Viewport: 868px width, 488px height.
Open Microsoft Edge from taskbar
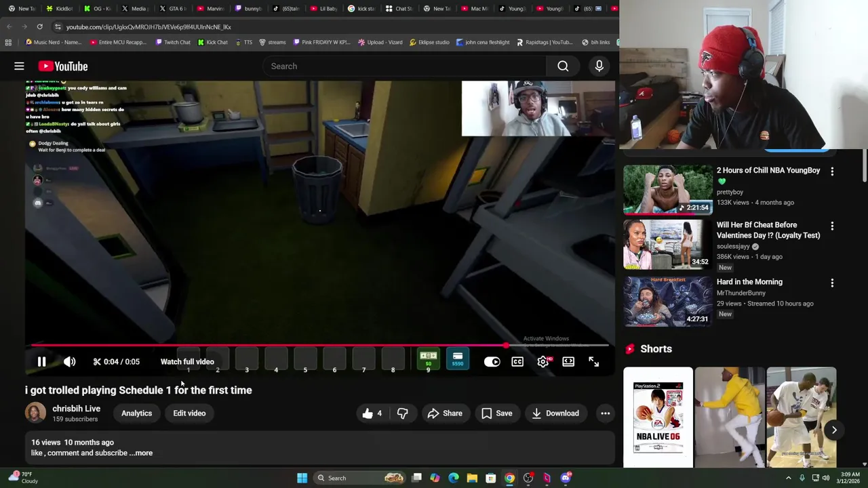click(454, 478)
